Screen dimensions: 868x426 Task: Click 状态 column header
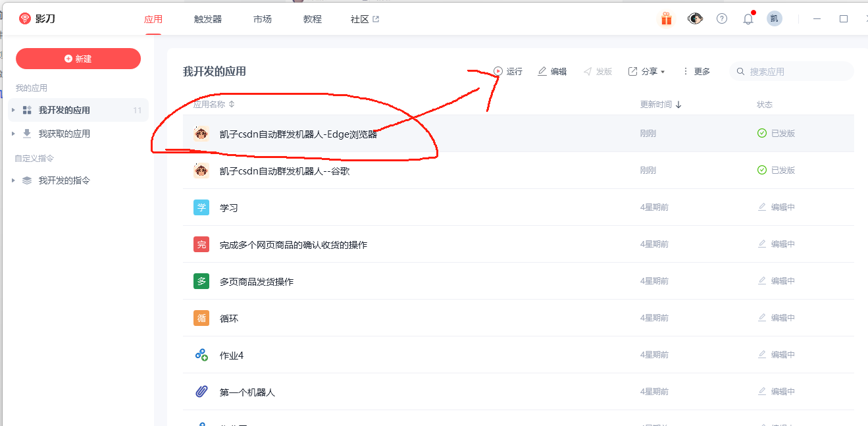[765, 104]
